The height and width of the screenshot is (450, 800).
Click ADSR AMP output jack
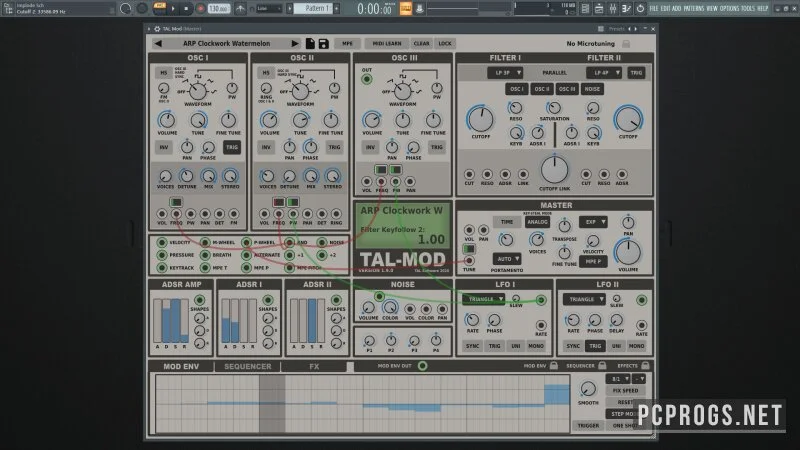(199, 300)
